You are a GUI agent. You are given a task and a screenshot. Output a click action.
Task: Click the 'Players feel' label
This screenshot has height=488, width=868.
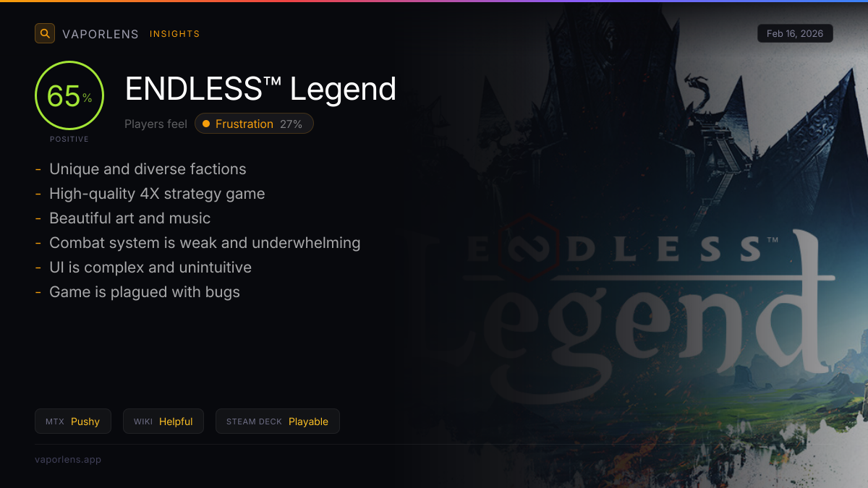(156, 124)
